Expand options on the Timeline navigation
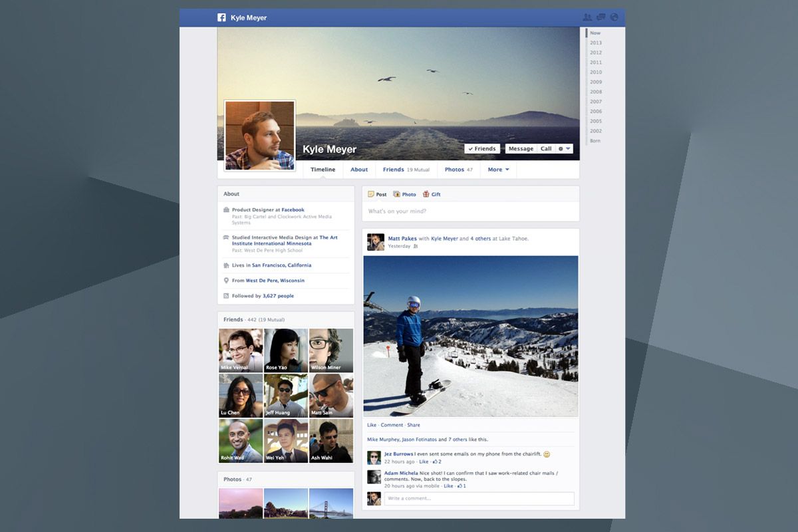The height and width of the screenshot is (532, 798). point(323,170)
